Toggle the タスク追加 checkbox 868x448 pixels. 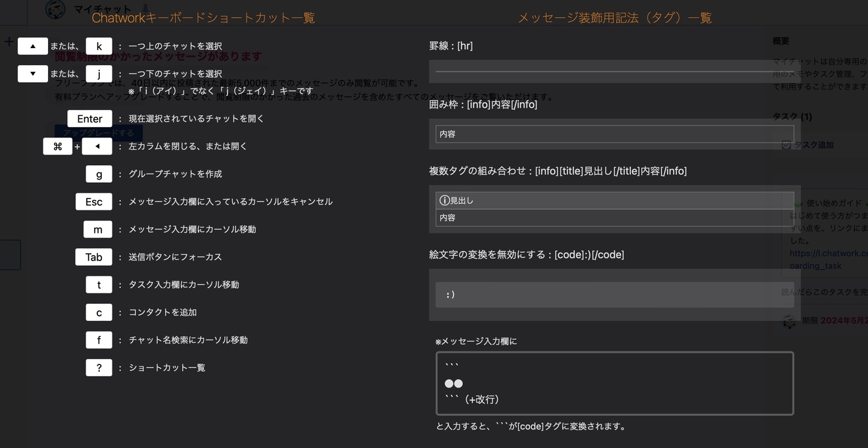(x=786, y=145)
